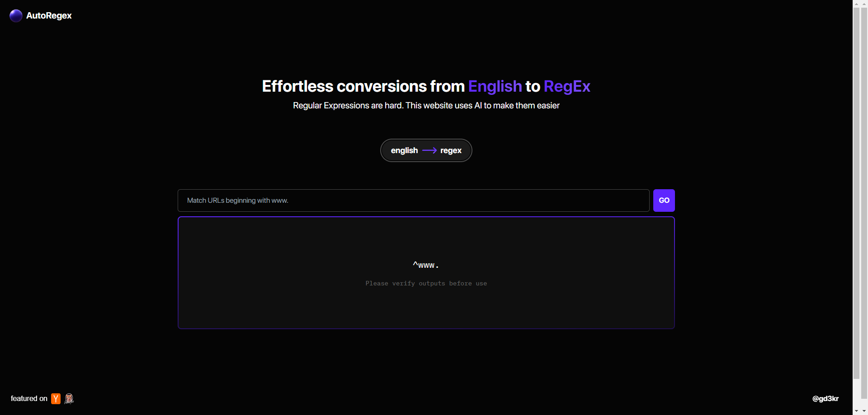This screenshot has width=868, height=415.
Task: Select the ^www. regex output text
Action: click(x=426, y=265)
